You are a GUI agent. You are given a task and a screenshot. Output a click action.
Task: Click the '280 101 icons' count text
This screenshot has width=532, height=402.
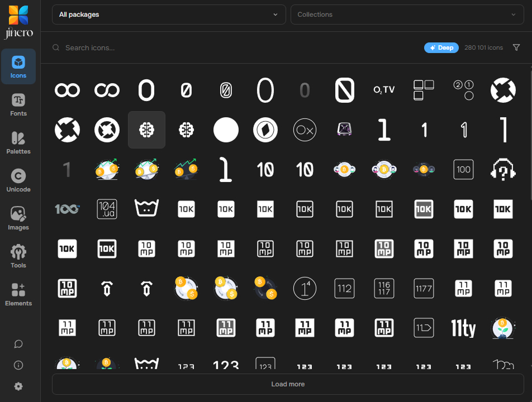483,48
